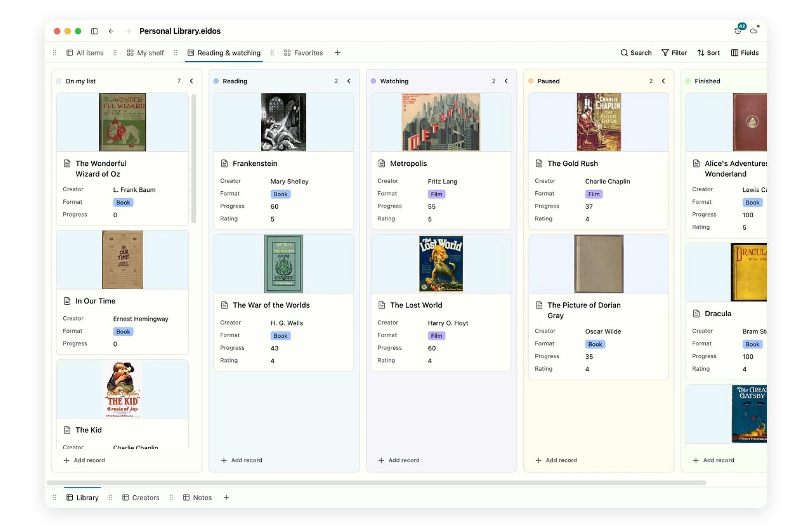Open In Our Time record page icon
812x528 pixels.
pos(67,301)
